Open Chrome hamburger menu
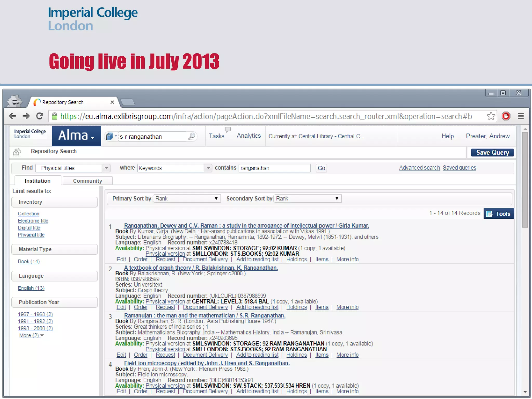532x399 pixels. [521, 116]
